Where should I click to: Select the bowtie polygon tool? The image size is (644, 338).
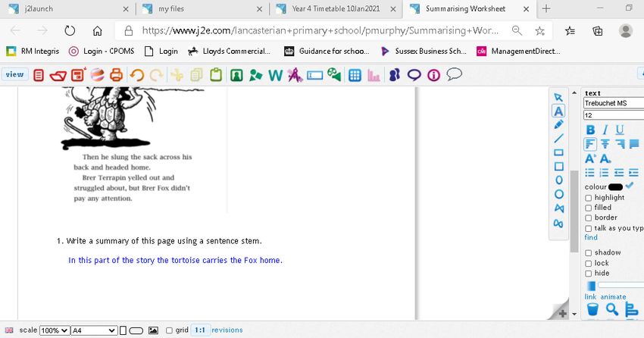click(x=559, y=208)
